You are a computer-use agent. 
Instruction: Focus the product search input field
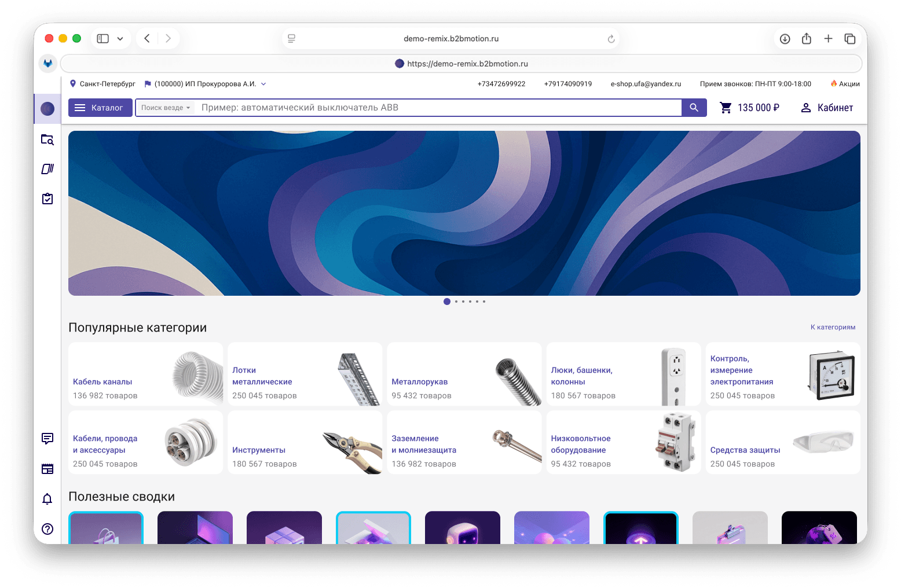(439, 108)
